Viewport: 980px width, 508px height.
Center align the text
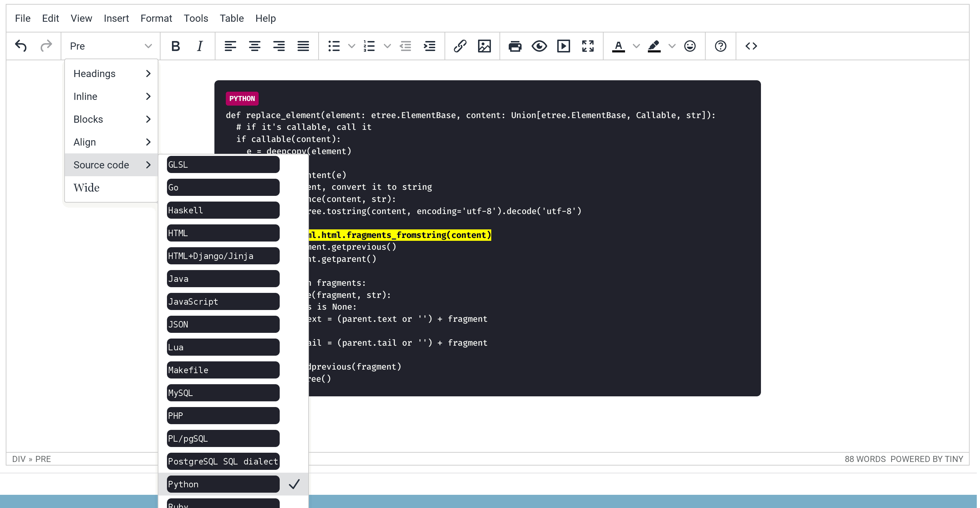tap(254, 46)
